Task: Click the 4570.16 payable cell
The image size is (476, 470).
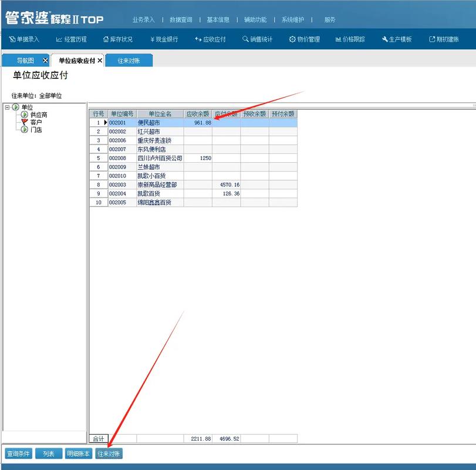Action: [227, 184]
